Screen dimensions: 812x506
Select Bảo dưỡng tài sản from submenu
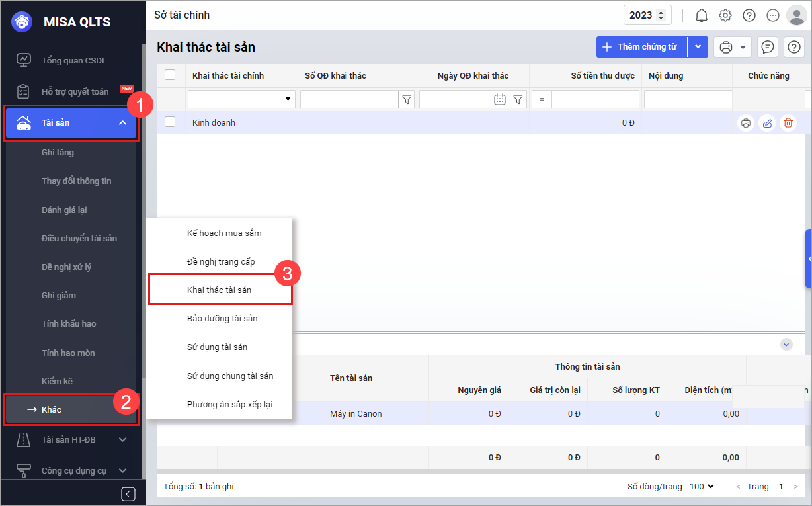click(x=222, y=318)
